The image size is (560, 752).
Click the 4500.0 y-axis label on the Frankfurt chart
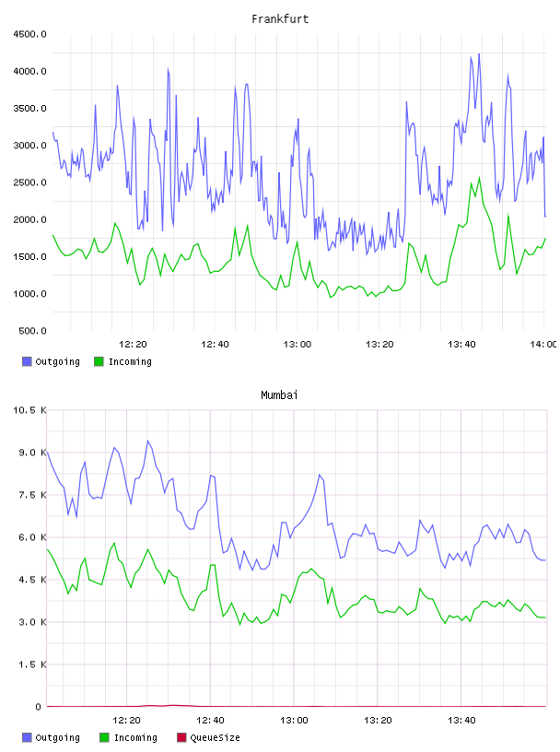tap(29, 34)
